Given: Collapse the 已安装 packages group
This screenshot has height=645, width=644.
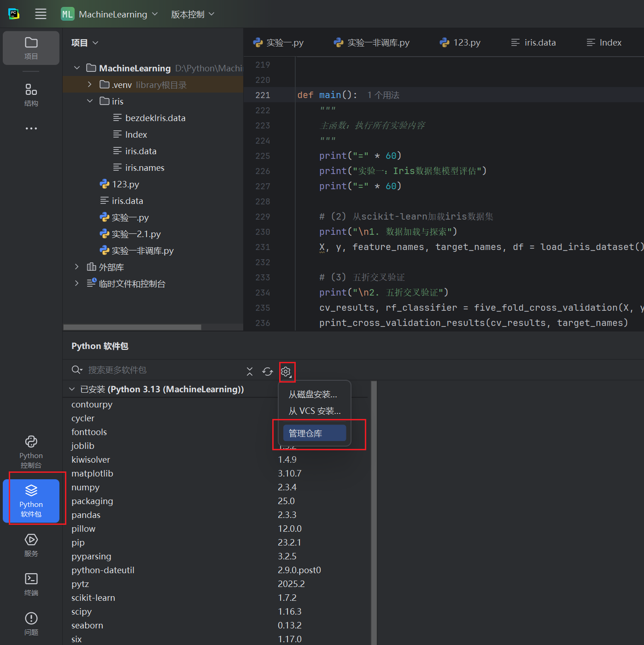Looking at the screenshot, I should (x=72, y=389).
